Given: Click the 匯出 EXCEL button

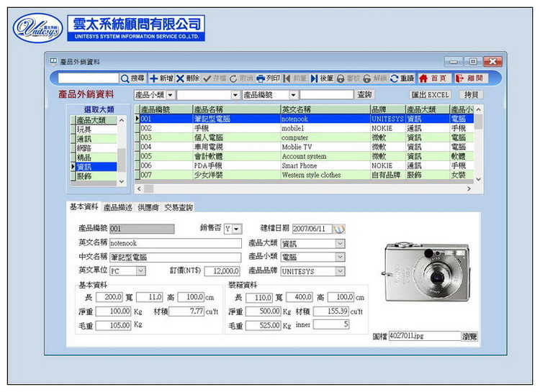Looking at the screenshot, I should click(x=431, y=94).
